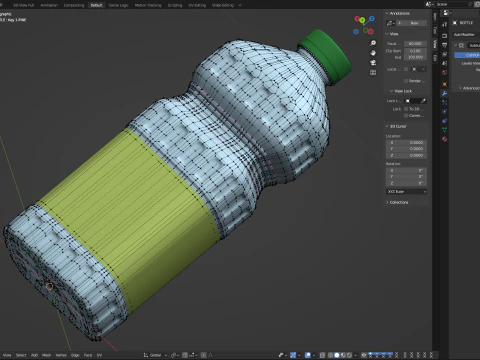Toggle X-ray view in the header
This screenshot has width=480, height=360.
tap(322, 355)
